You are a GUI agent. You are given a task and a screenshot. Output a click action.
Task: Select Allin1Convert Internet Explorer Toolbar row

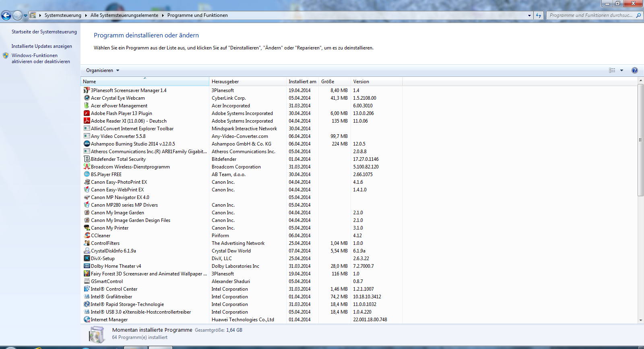(x=242, y=129)
